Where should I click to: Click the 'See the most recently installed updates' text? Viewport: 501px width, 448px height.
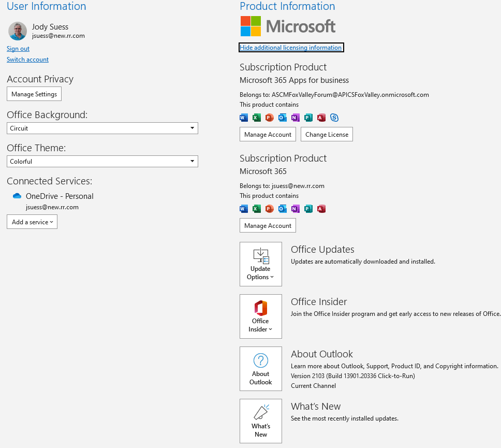pos(345,418)
